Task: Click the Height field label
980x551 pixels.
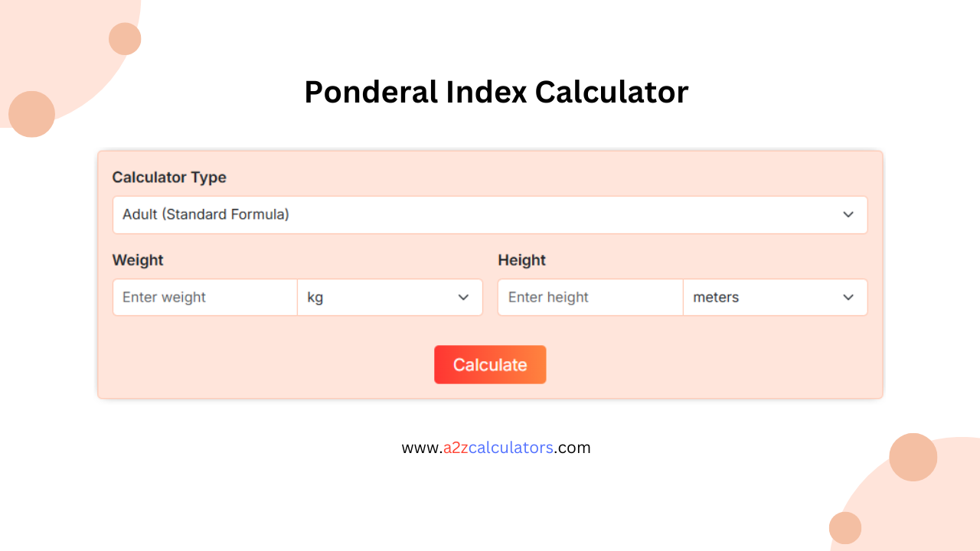Action: click(x=521, y=260)
